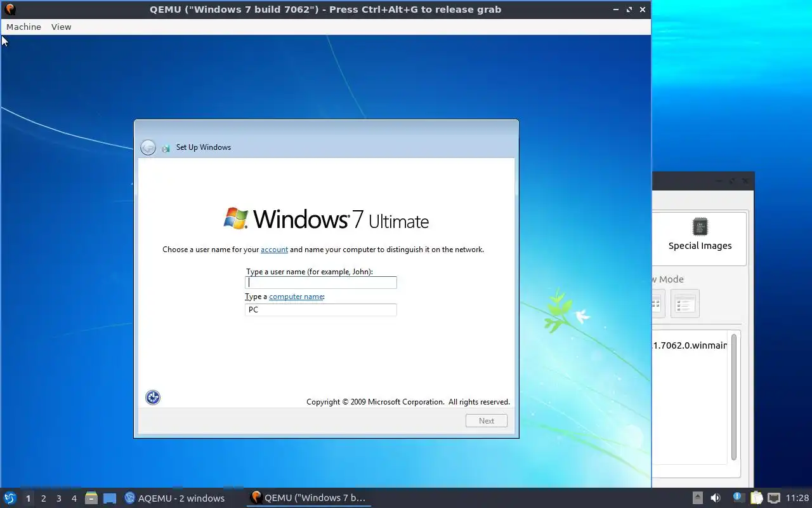Switch to virtual desktop 2
This screenshot has width=812, height=508.
coord(43,498)
